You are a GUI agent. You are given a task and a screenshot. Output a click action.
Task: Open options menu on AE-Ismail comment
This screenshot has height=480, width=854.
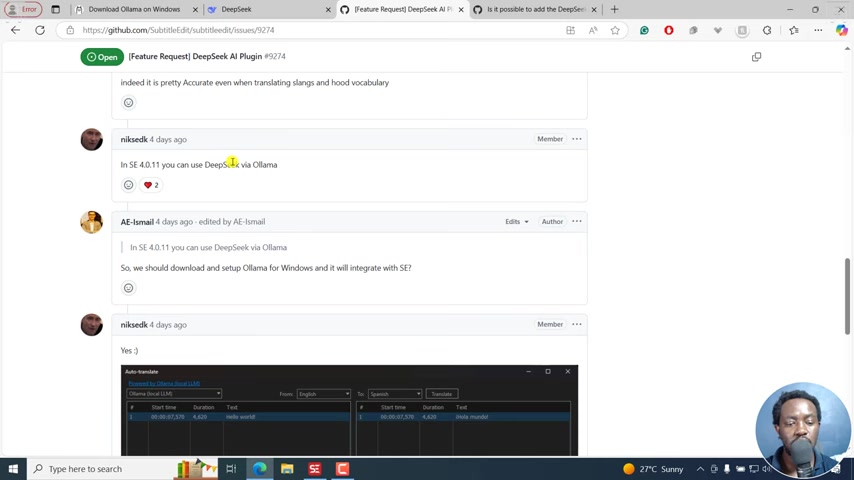pos(577,221)
